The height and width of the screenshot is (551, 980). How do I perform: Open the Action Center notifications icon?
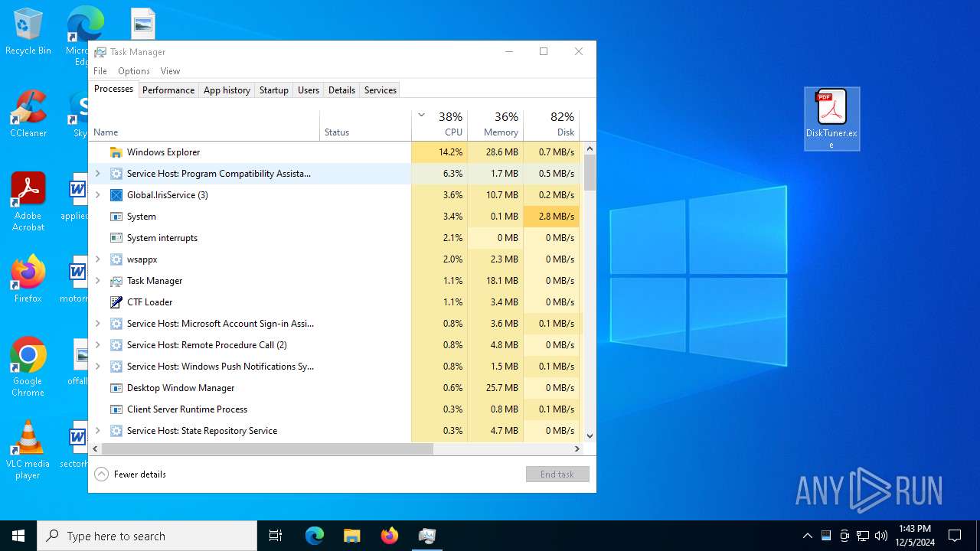click(x=955, y=536)
